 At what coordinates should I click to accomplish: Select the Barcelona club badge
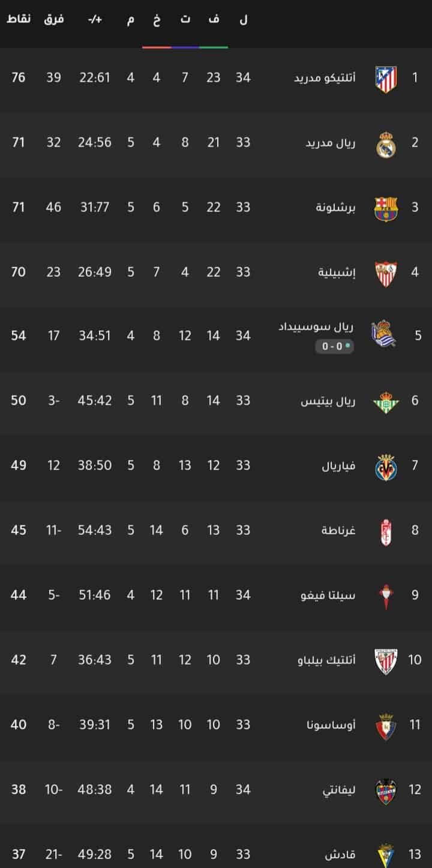[386, 208]
